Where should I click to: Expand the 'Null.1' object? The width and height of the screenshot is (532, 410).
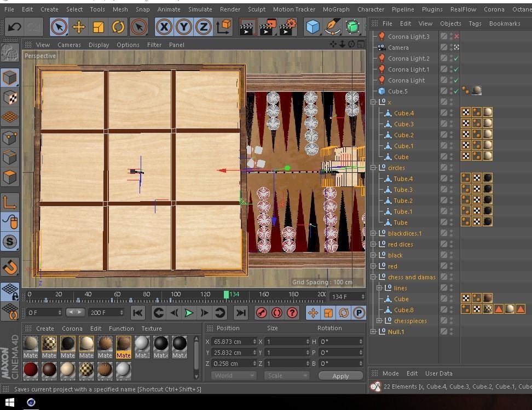pyautogui.click(x=373, y=331)
